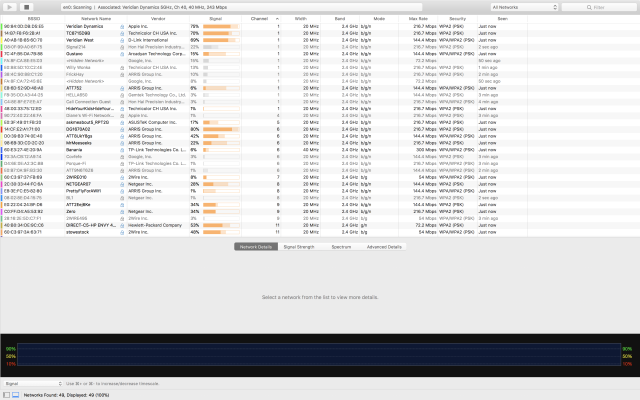Click the lock icon for TC8715D99 row
Image resolution: width=640 pixels, height=400 pixels.
[122, 33]
